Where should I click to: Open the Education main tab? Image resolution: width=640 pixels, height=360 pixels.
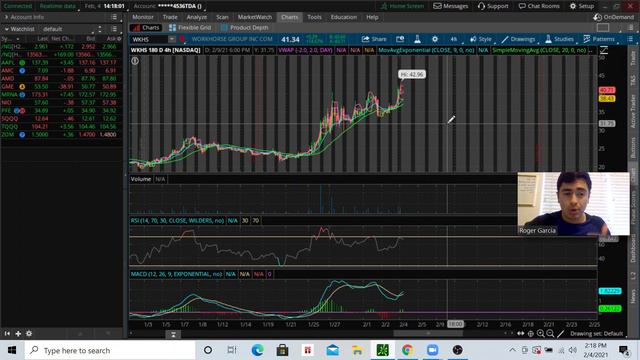[344, 17]
